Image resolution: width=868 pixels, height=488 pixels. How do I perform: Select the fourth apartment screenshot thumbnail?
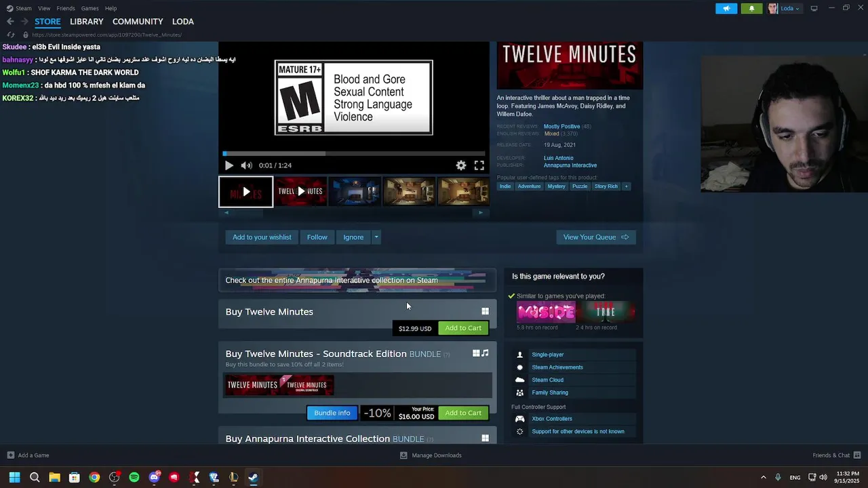click(409, 192)
